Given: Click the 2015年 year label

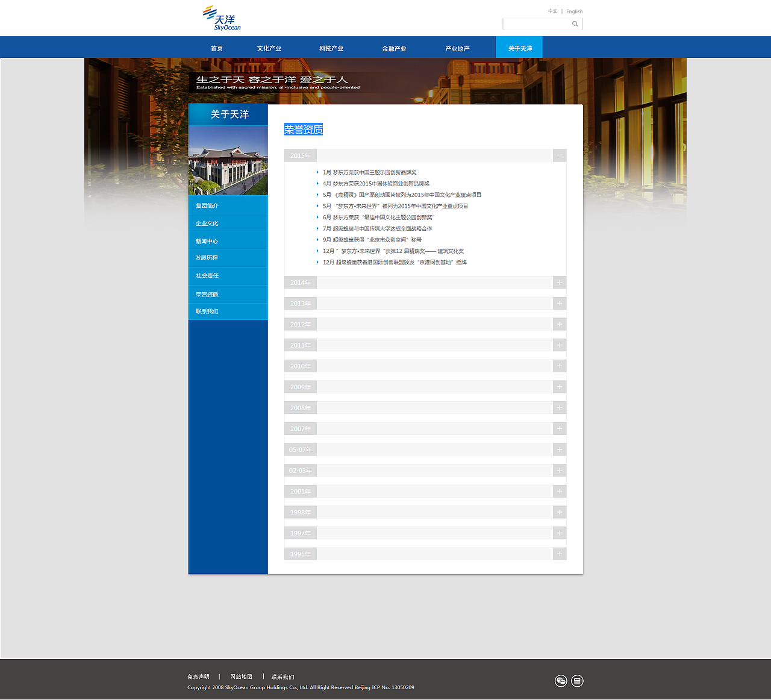Looking at the screenshot, I should tap(301, 155).
